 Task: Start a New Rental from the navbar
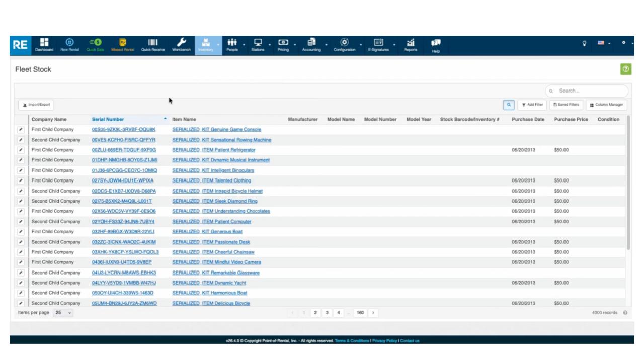pos(70,45)
